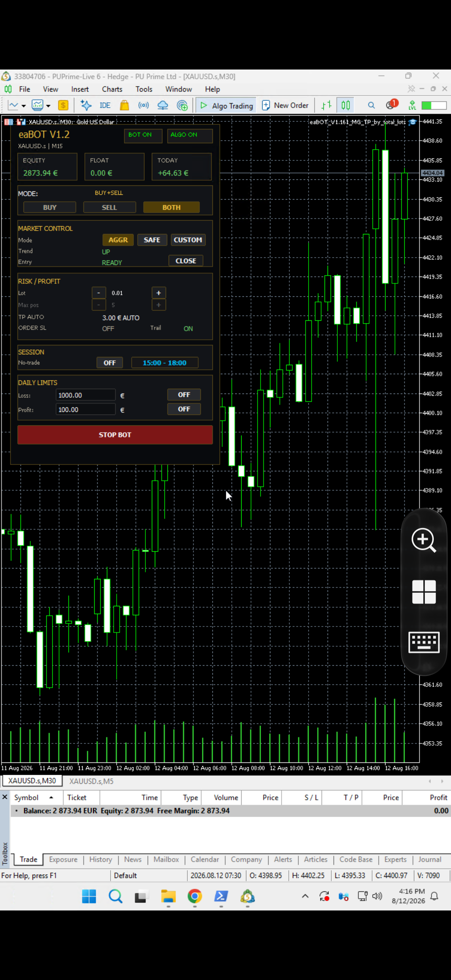Open the AI sparkle assistant icon
Image resolution: width=451 pixels, height=980 pixels.
click(x=86, y=105)
